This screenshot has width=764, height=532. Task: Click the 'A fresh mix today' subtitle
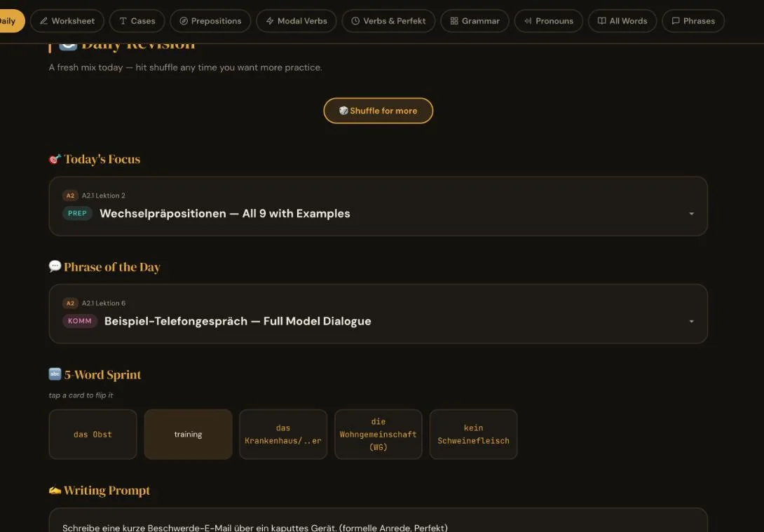(x=185, y=67)
